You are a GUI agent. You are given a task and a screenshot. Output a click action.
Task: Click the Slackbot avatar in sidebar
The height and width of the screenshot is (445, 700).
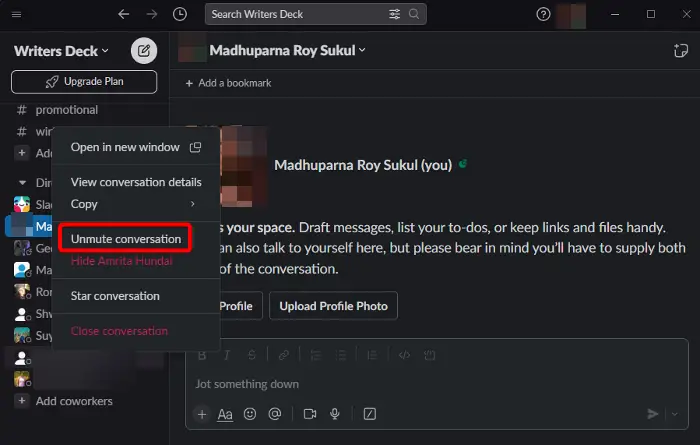coord(22,204)
